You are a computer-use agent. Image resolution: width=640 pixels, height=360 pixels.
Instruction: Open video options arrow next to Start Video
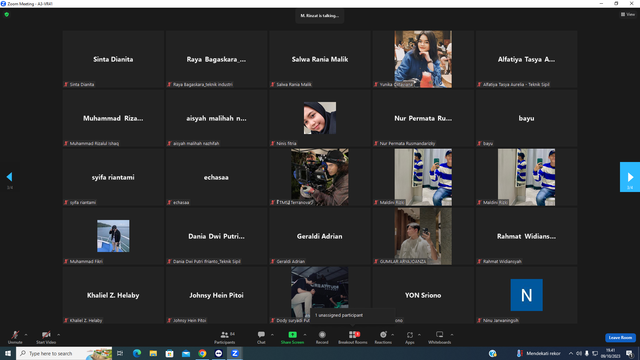[x=59, y=335]
